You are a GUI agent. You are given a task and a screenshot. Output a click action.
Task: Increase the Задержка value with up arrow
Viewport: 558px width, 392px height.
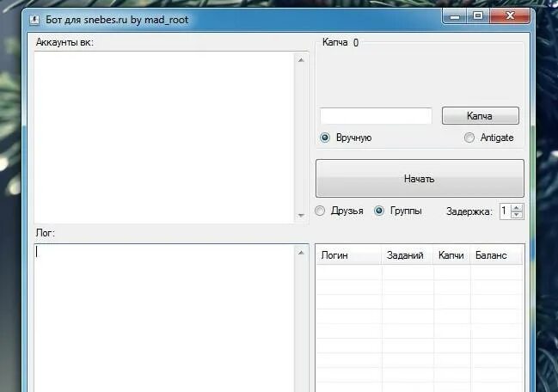pos(517,208)
